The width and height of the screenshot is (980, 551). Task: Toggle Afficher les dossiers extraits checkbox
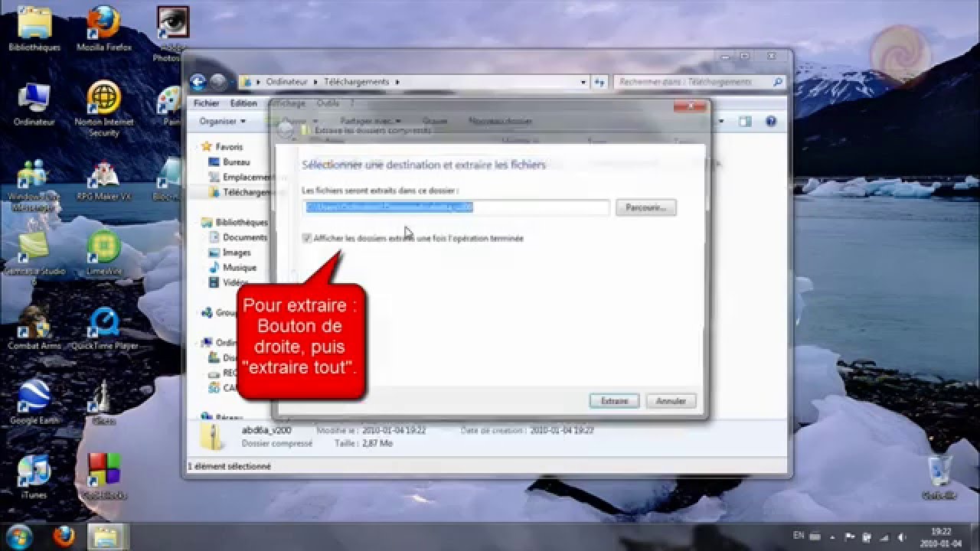point(307,239)
